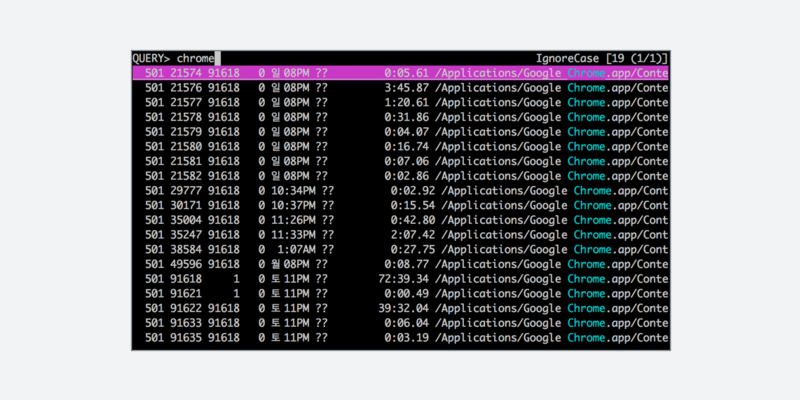800x400 pixels.
Task: Click CPU time value 0:00.49
Action: (x=407, y=294)
